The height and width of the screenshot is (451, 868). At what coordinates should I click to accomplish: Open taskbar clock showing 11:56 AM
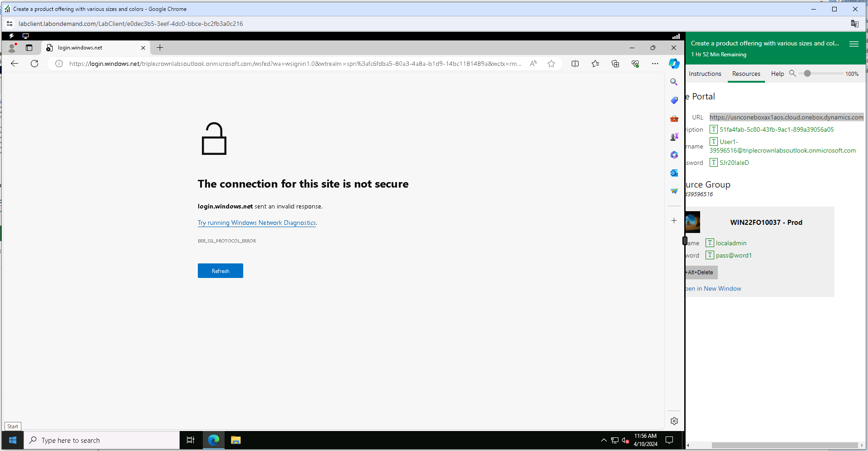[x=645, y=440]
